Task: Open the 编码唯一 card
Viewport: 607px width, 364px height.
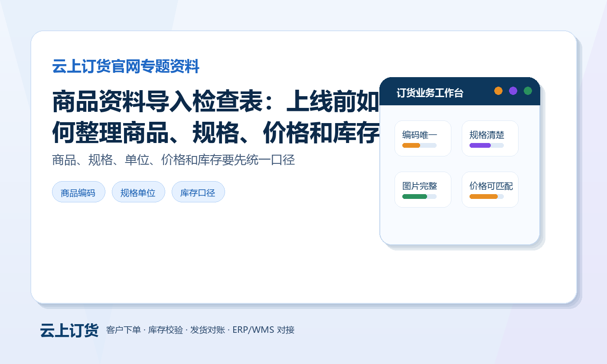Action: 423,138
